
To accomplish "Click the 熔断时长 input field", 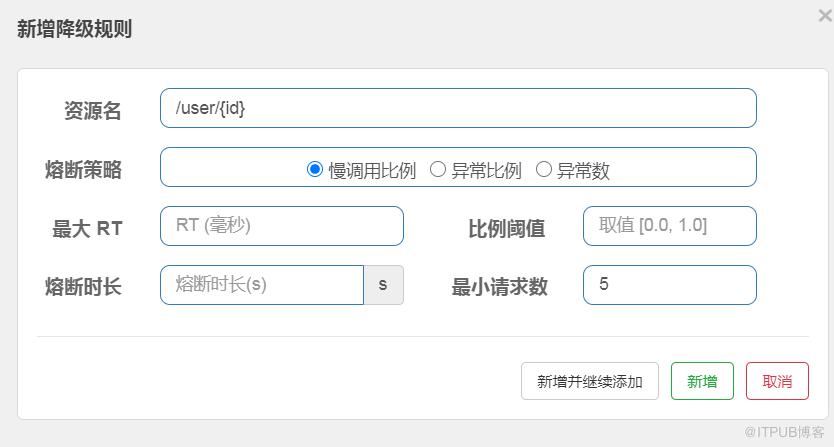I will (262, 285).
